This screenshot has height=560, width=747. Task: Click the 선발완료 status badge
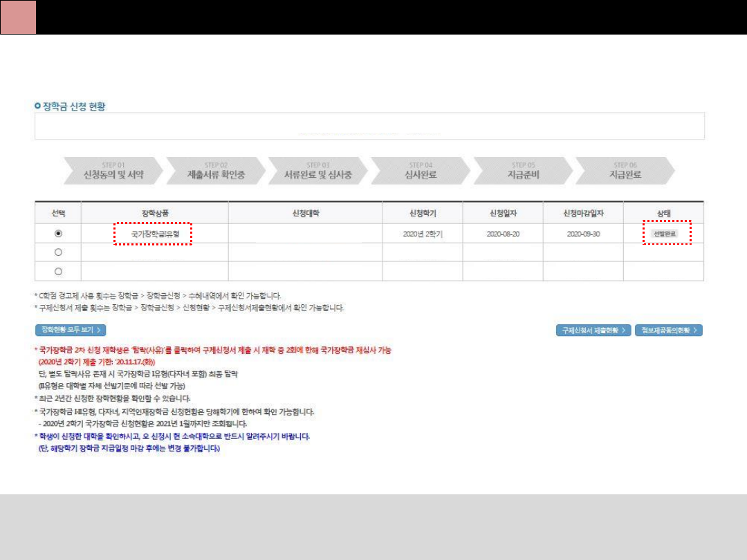[664, 234]
